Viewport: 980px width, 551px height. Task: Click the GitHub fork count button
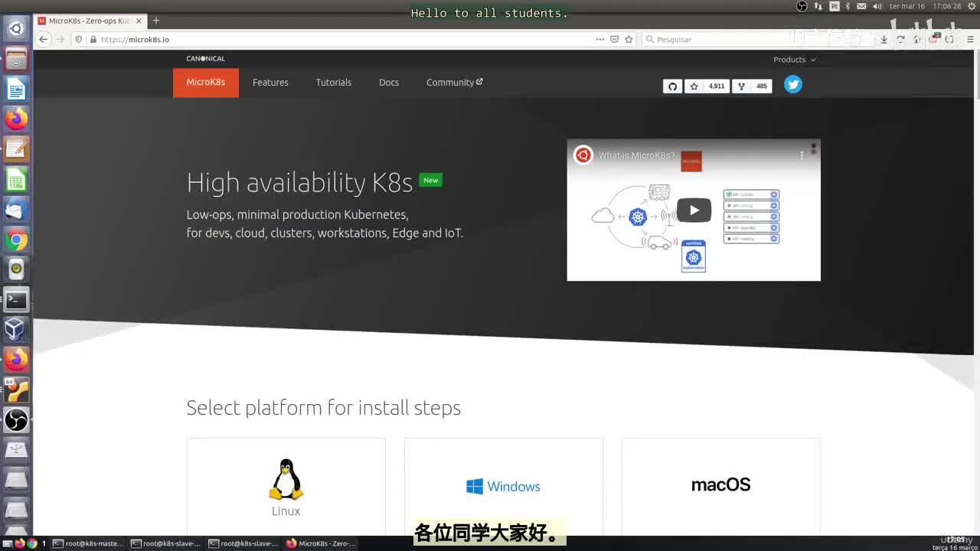tap(752, 86)
